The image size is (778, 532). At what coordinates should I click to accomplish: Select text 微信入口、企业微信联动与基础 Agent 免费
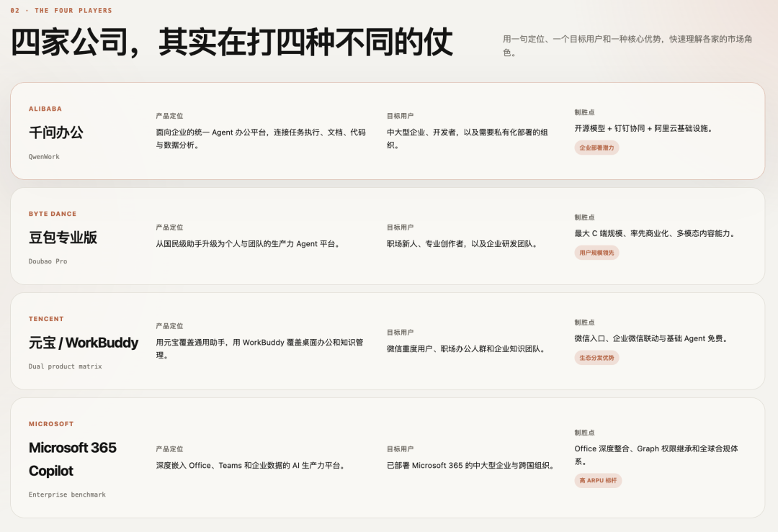652,338
